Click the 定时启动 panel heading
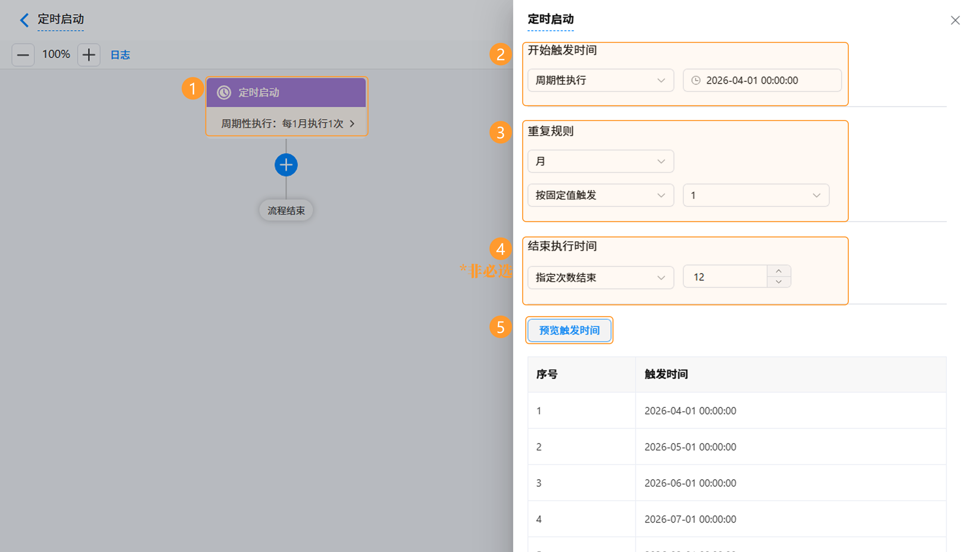The width and height of the screenshot is (980, 552). click(x=550, y=19)
